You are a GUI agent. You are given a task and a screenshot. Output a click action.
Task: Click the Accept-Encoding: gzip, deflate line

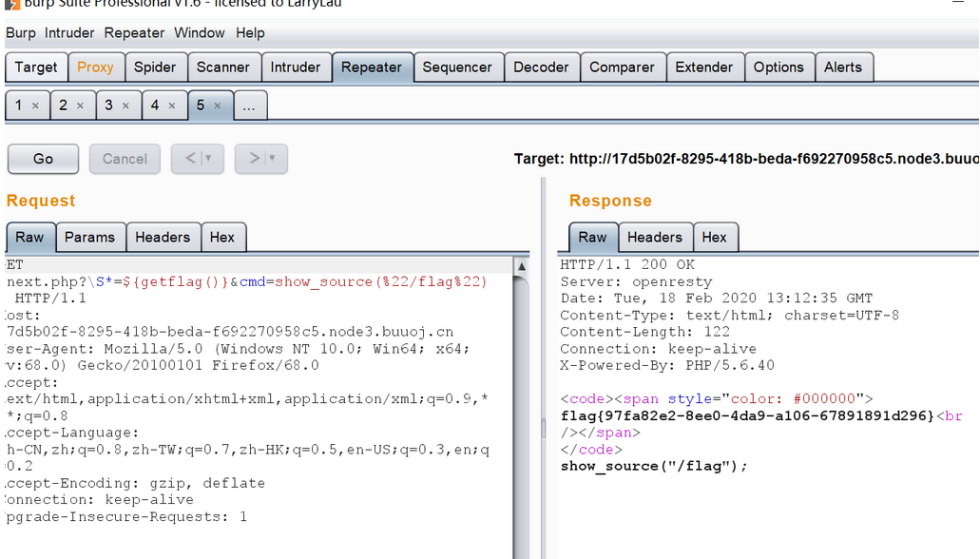135,483
